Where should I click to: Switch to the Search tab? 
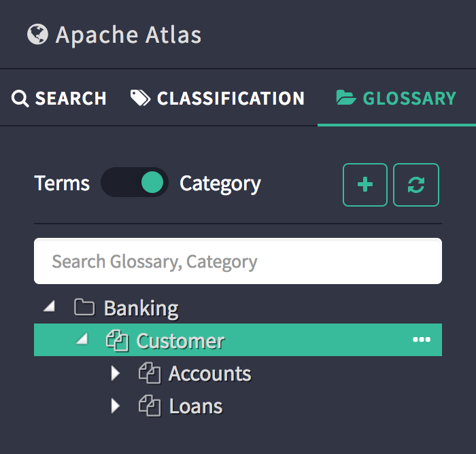[59, 98]
